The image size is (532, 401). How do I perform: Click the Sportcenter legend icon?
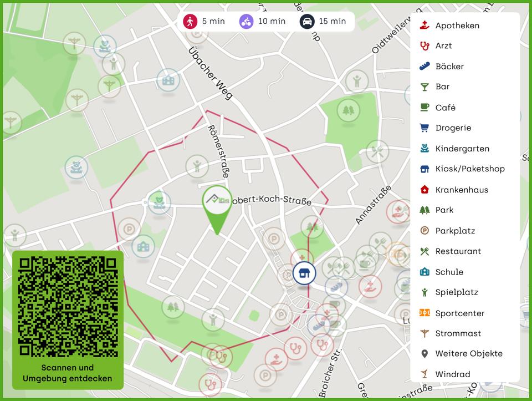(424, 313)
